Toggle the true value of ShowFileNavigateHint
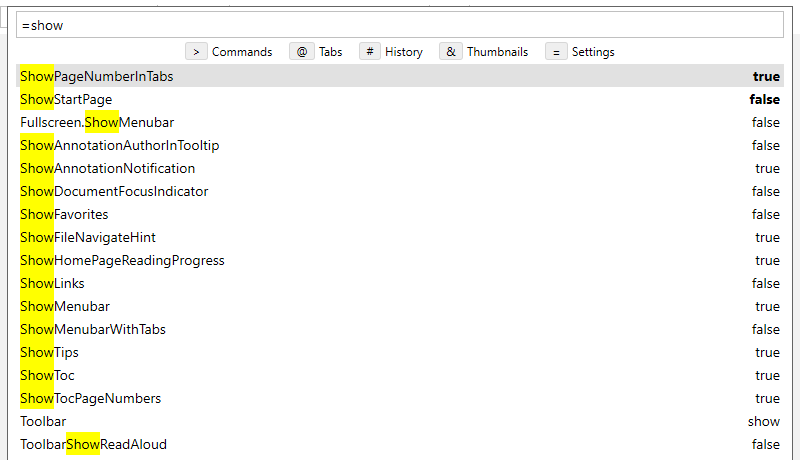Viewport: 800px width, 460px height. tap(767, 237)
